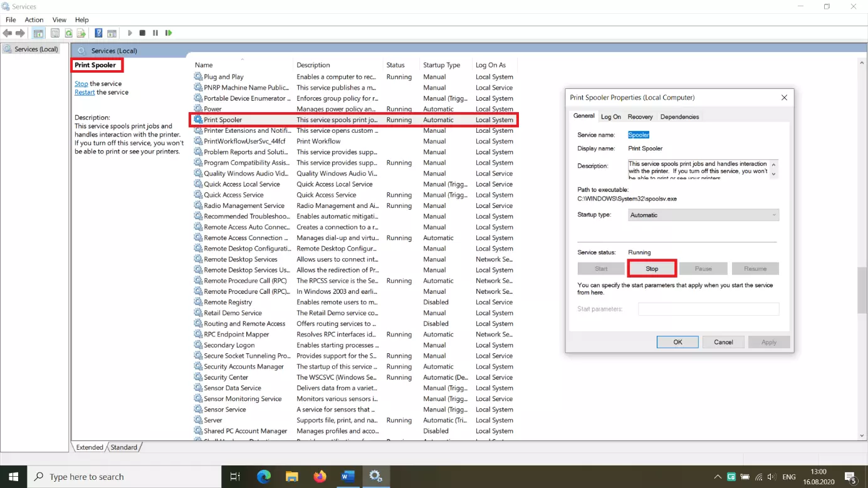Click the Back arrow in the toolbar
Screen dimensions: 868x488
pos(8,33)
